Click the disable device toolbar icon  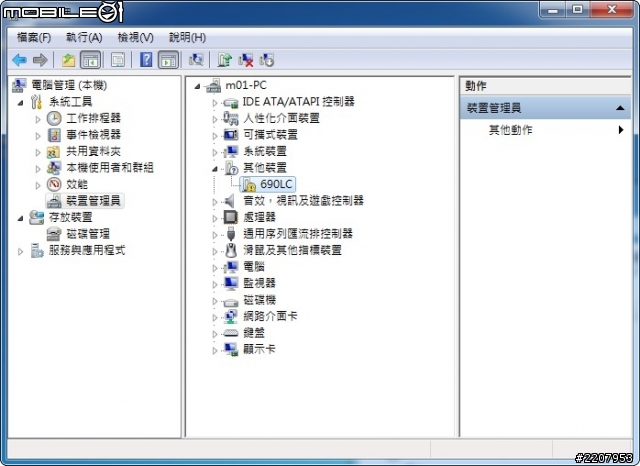[267, 60]
